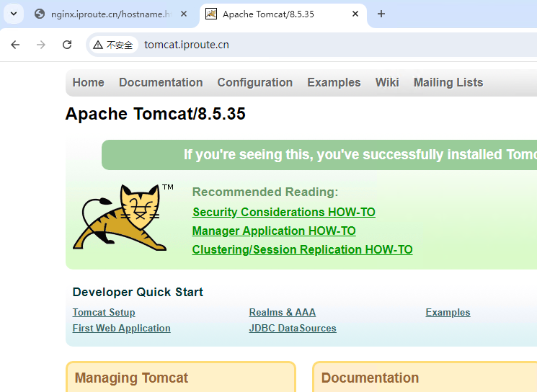537x392 pixels.
Task: Click the not-secure warning icon
Action: click(97, 45)
